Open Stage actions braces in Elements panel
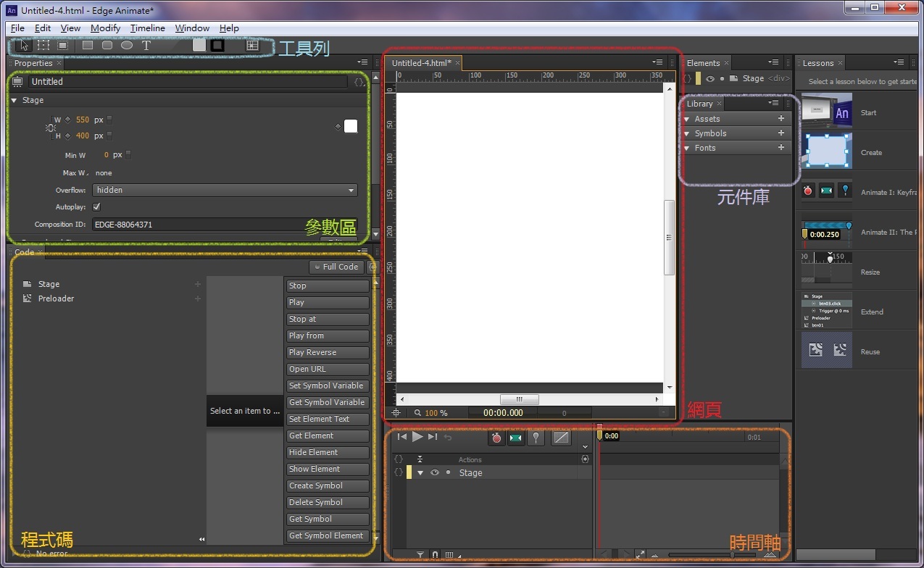924x568 pixels. (x=687, y=78)
